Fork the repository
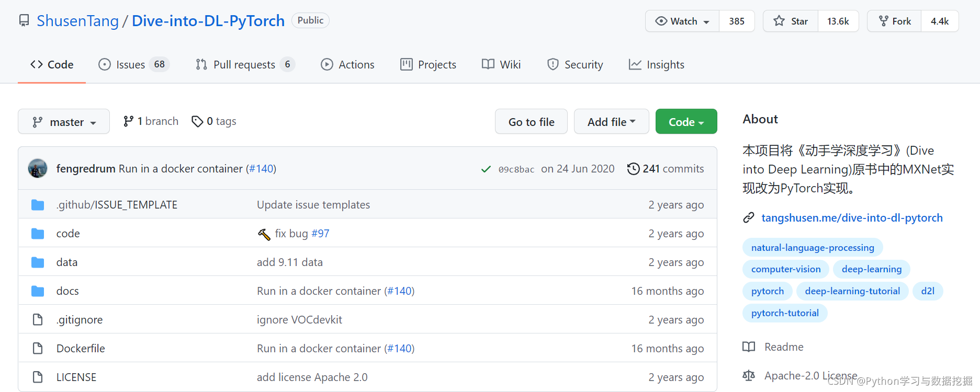980x392 pixels. pos(894,21)
